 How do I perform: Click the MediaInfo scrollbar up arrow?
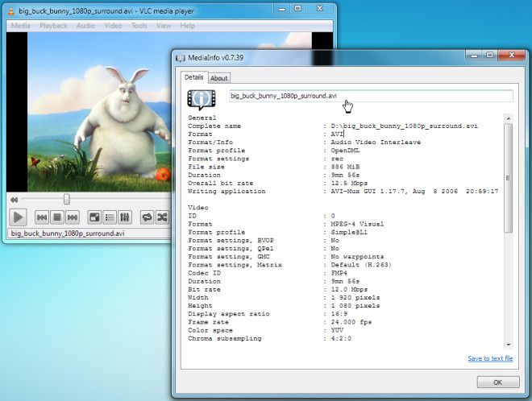(509, 118)
